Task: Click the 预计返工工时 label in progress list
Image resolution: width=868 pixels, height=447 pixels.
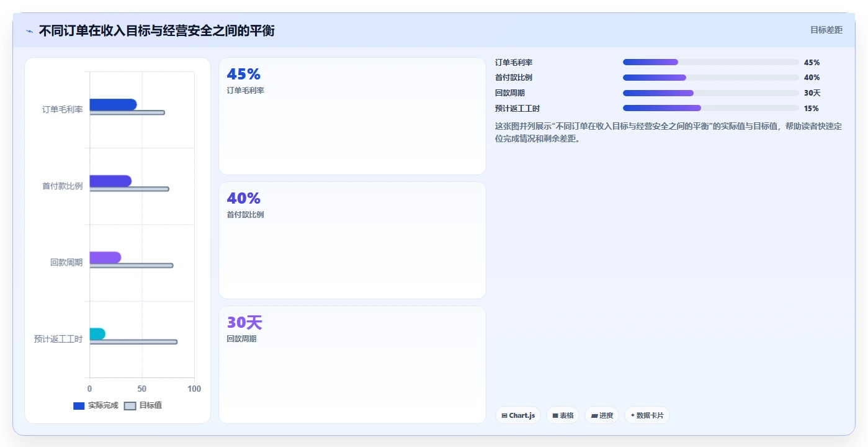Action: (x=517, y=109)
